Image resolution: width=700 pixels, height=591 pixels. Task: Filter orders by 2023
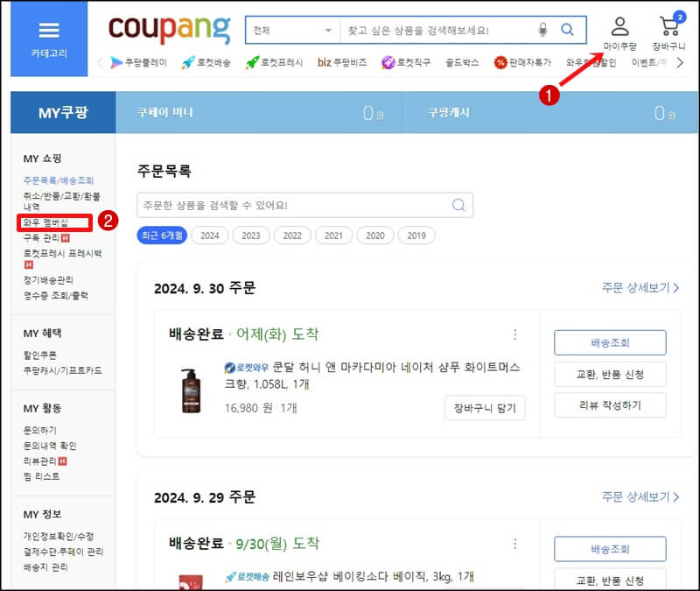tap(251, 236)
